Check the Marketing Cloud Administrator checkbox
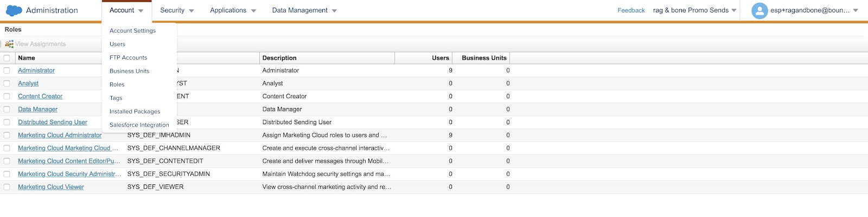This screenshot has height=217, width=868. 7,135
